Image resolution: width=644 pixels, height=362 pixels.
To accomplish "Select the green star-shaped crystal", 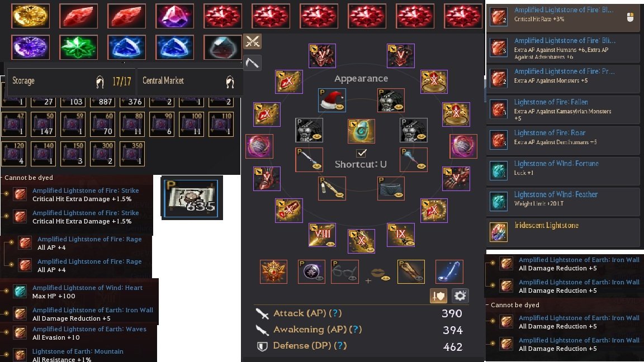I will [x=78, y=47].
